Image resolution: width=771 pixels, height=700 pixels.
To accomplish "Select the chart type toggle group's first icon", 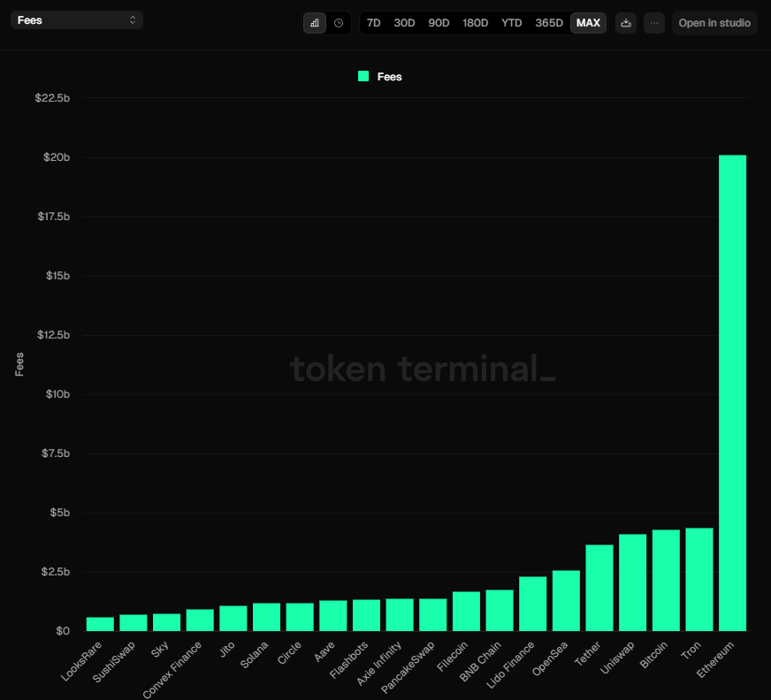I will pos(315,22).
